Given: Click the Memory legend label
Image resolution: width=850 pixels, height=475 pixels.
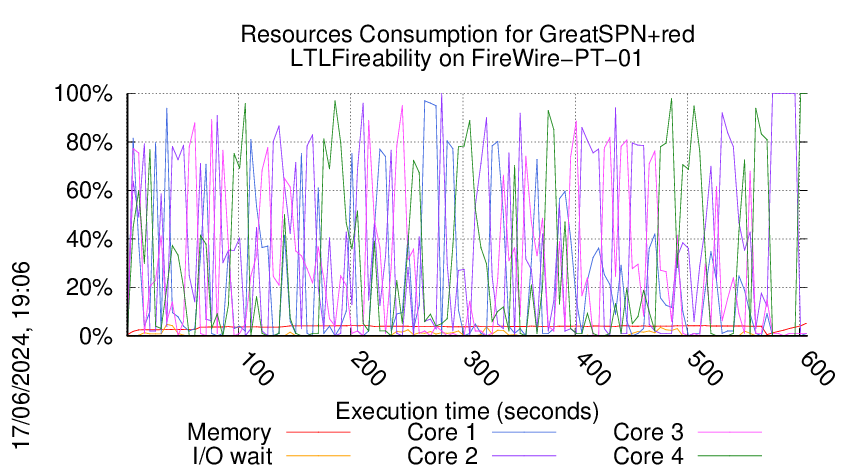Looking at the screenshot, I should (229, 433).
